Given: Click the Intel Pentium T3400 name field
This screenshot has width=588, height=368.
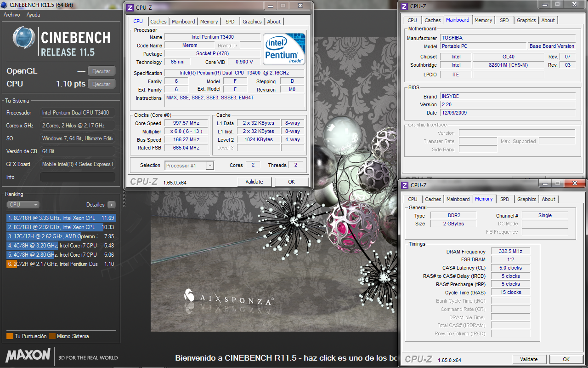Looking at the screenshot, I should click(x=213, y=37).
